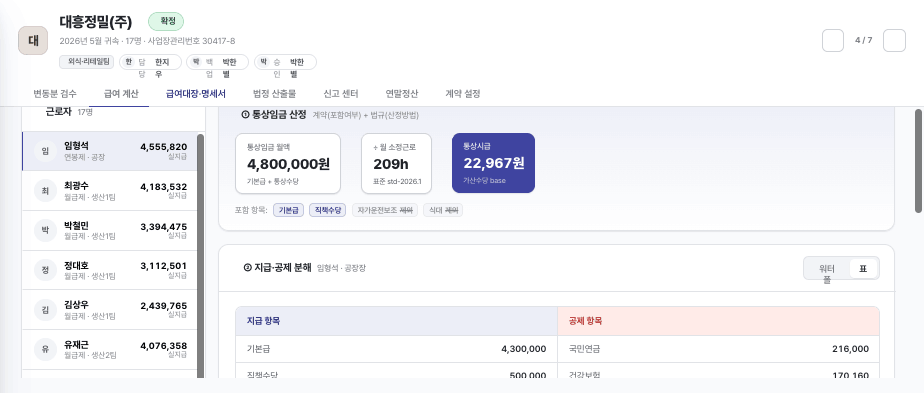The height and width of the screenshot is (393, 924).
Task: Click 최광수's 4,183,532 net pay value
Action: click(164, 187)
